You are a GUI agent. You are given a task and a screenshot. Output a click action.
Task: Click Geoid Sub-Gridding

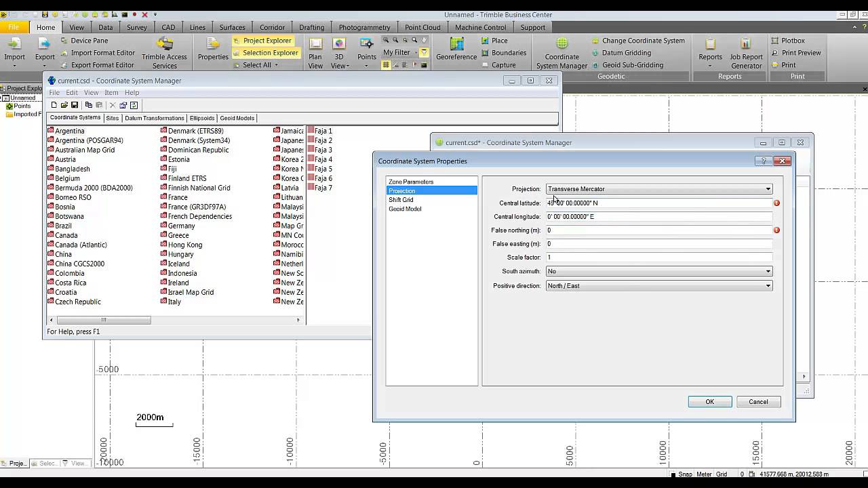click(627, 65)
